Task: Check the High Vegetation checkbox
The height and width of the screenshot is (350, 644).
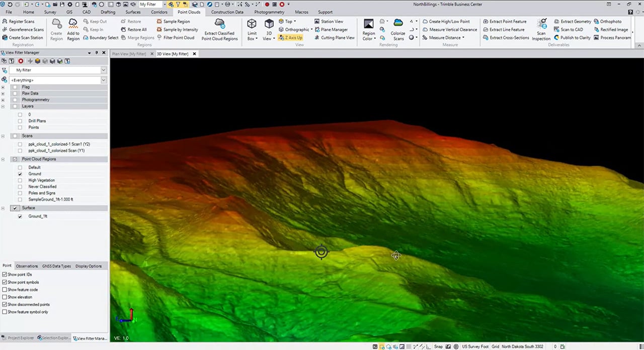Action: click(x=20, y=180)
